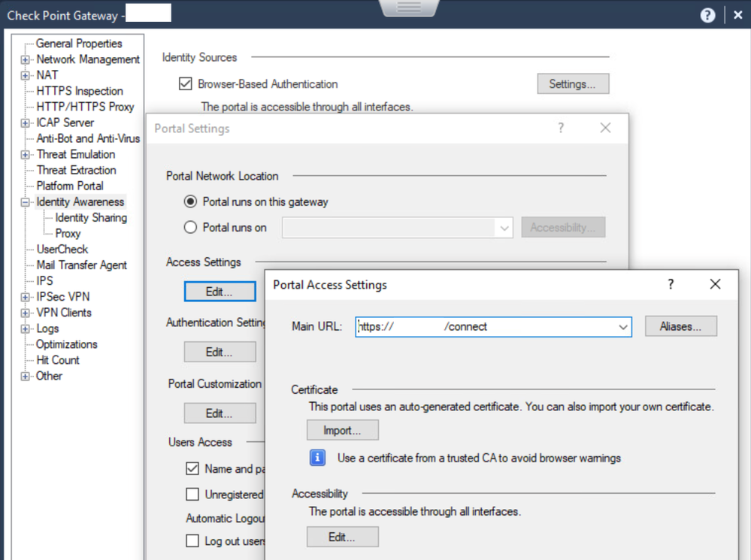The height and width of the screenshot is (560, 751).
Task: Select the NAT tree item label
Action: click(x=47, y=75)
